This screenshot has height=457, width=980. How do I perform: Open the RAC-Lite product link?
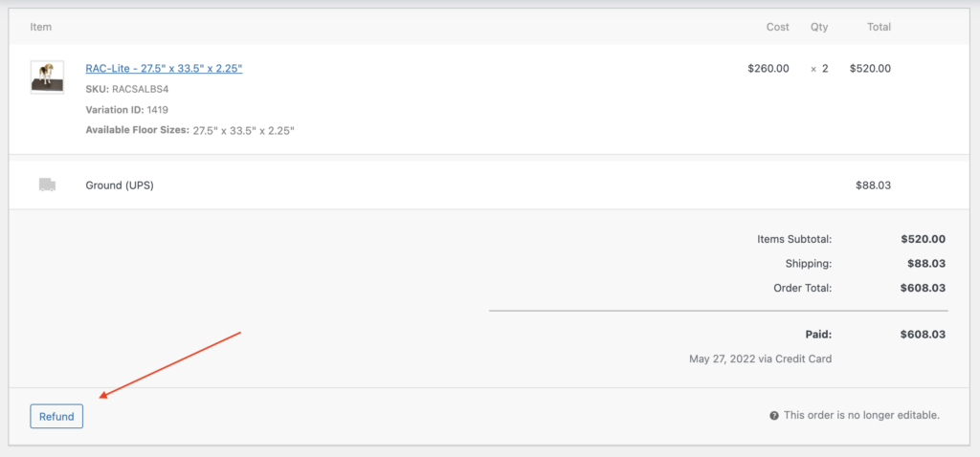tap(164, 69)
